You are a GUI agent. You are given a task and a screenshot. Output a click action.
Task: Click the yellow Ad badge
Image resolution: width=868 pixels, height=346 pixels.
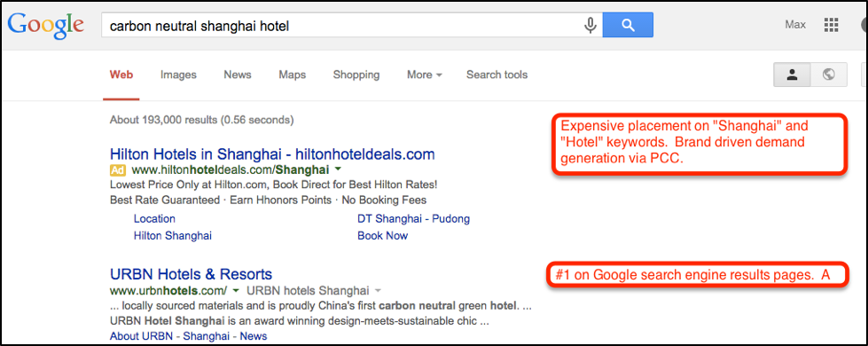pos(117,169)
